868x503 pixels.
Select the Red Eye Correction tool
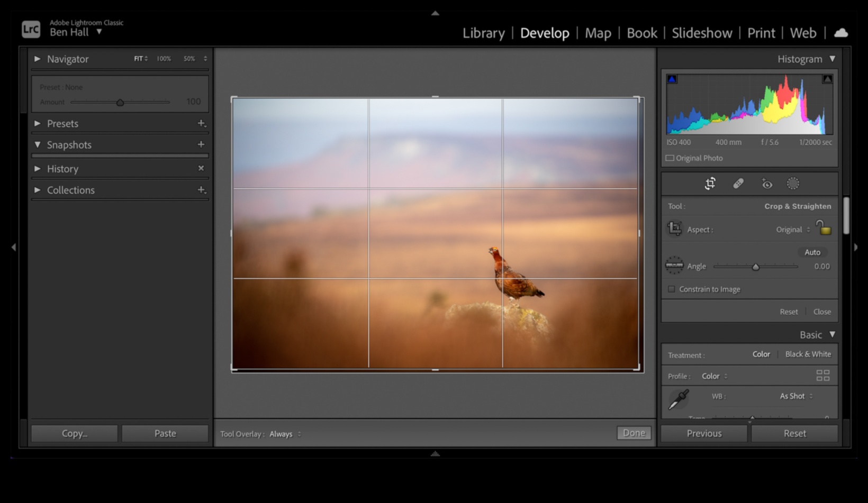766,184
